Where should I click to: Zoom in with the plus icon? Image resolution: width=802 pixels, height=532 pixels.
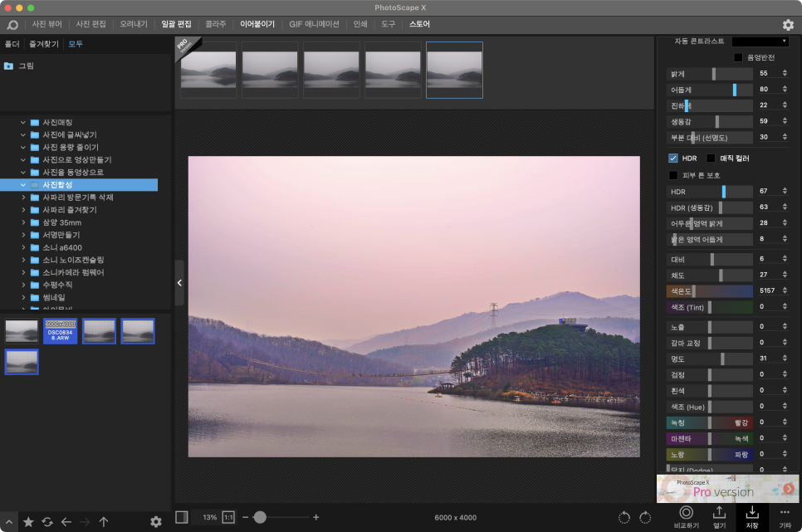[x=316, y=517]
